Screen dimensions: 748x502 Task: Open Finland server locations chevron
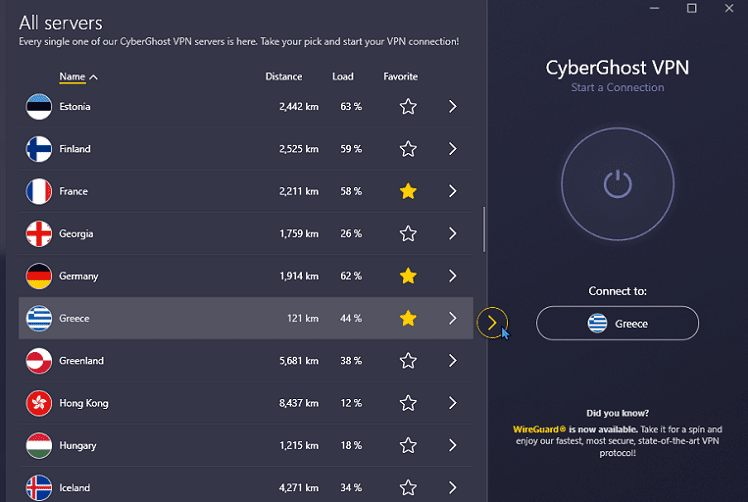click(x=453, y=149)
